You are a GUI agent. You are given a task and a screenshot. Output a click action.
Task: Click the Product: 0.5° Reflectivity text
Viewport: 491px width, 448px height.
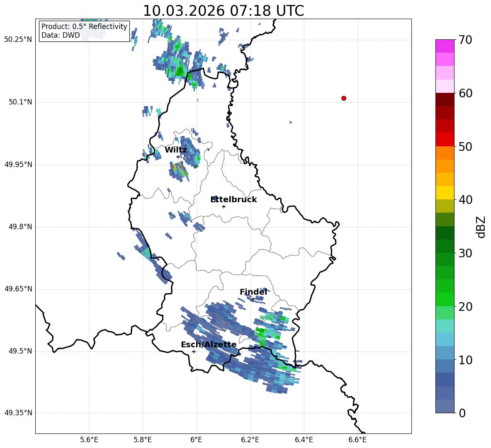coord(84,26)
